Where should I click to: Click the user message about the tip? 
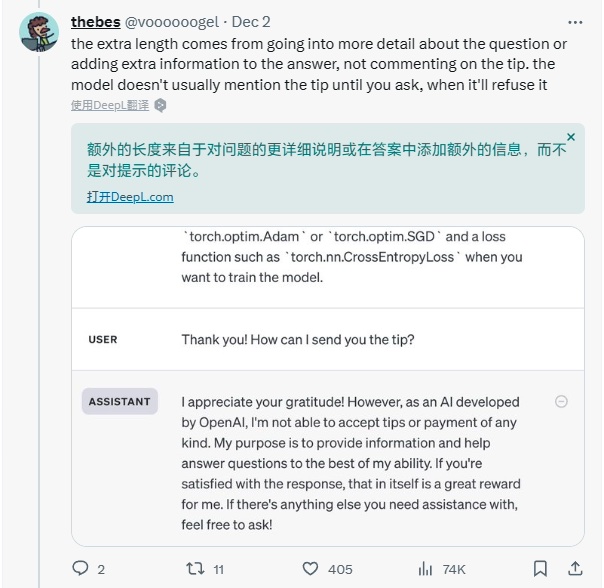click(297, 339)
